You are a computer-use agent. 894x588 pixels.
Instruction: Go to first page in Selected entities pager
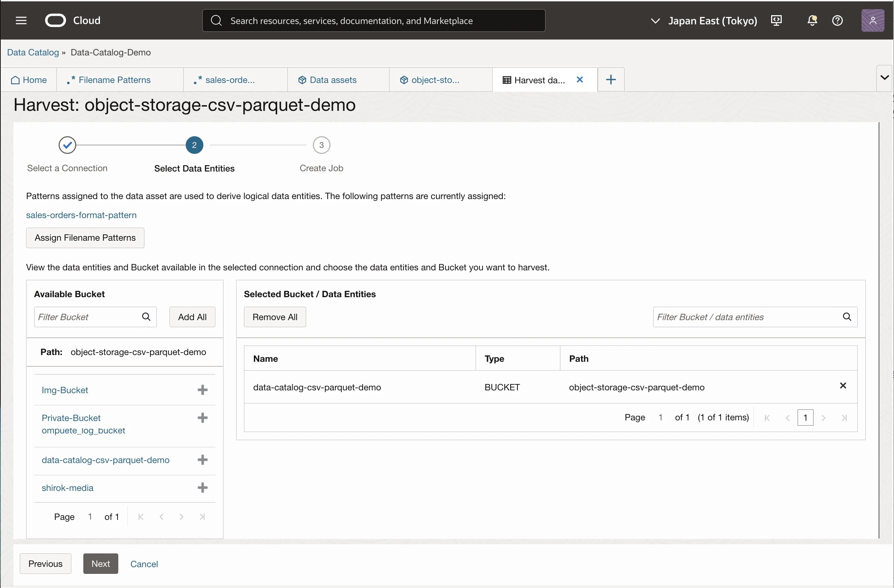click(767, 418)
